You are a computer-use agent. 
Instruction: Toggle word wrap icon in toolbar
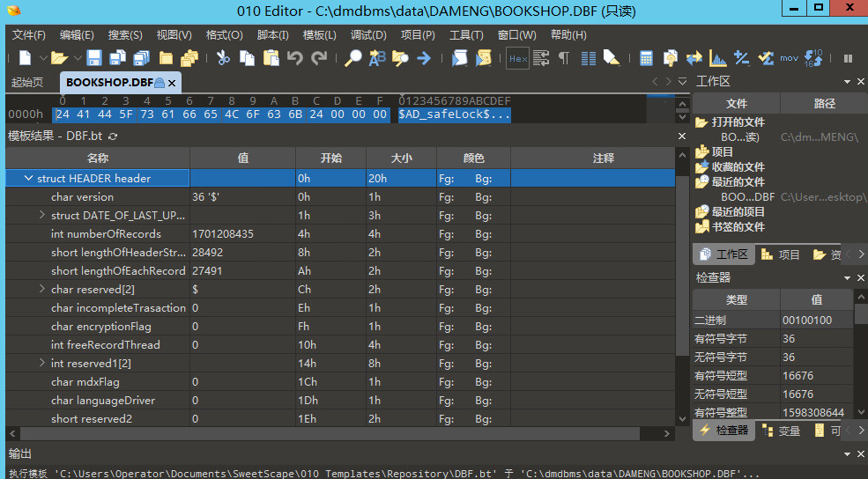click(541, 57)
